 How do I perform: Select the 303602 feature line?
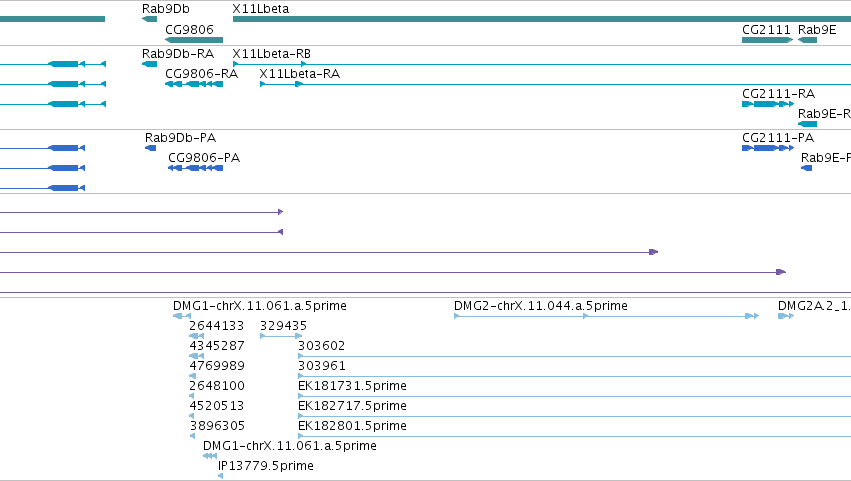(x=574, y=356)
